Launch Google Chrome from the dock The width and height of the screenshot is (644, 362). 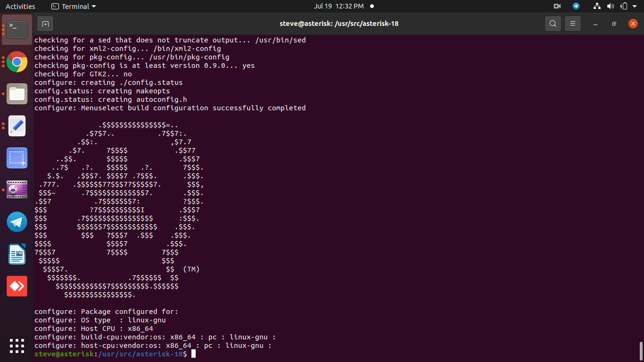pyautogui.click(x=17, y=62)
